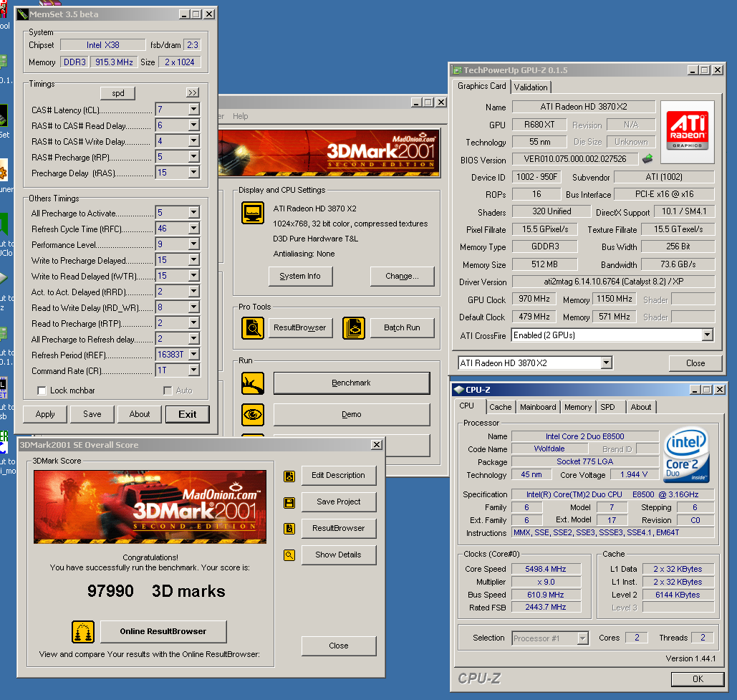Image resolution: width=737 pixels, height=700 pixels.
Task: Click the Batch Run button
Action: click(402, 327)
